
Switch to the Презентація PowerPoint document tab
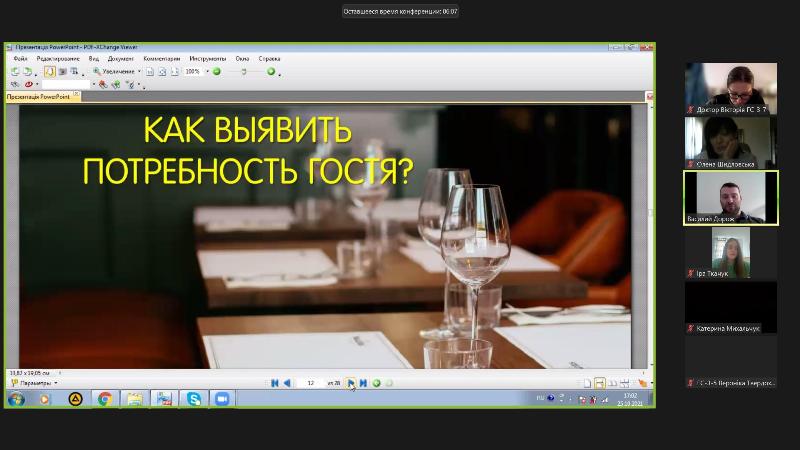click(38, 96)
